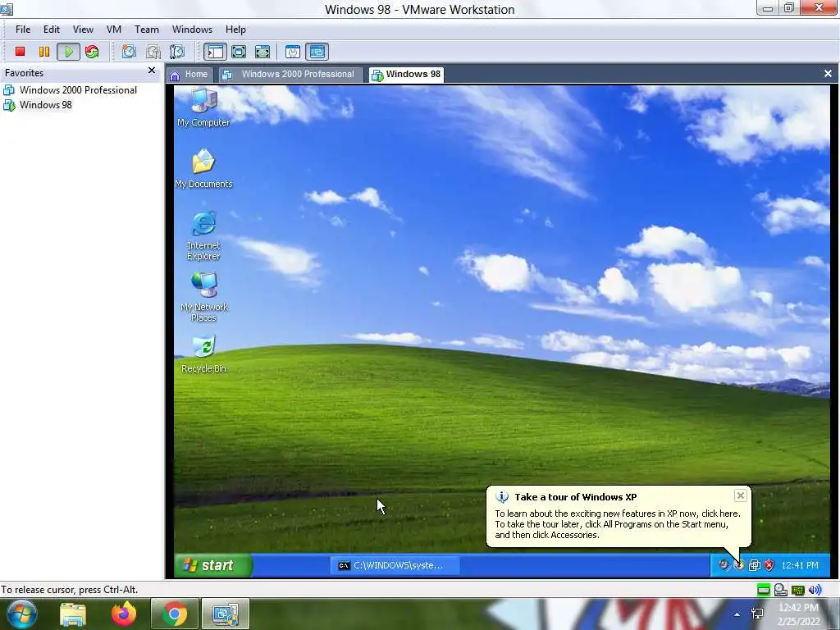Screen dimensions: 840x630
Task: Click the sound device status icon
Action: click(815, 590)
